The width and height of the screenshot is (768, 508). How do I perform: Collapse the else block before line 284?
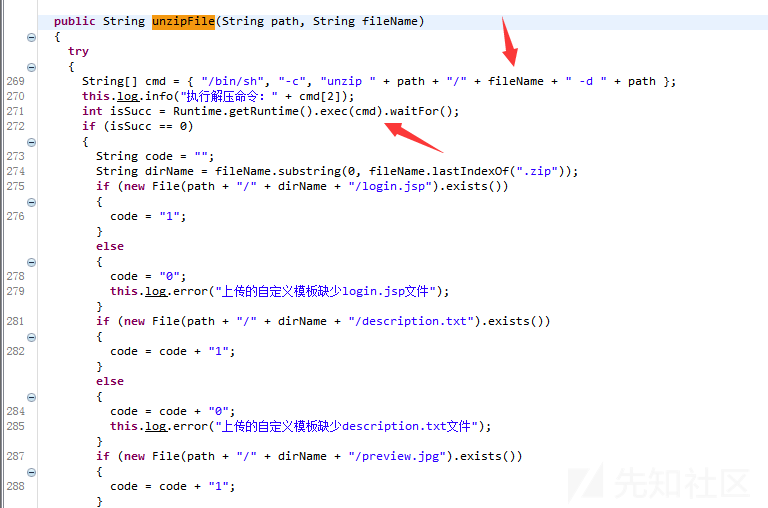coord(31,397)
